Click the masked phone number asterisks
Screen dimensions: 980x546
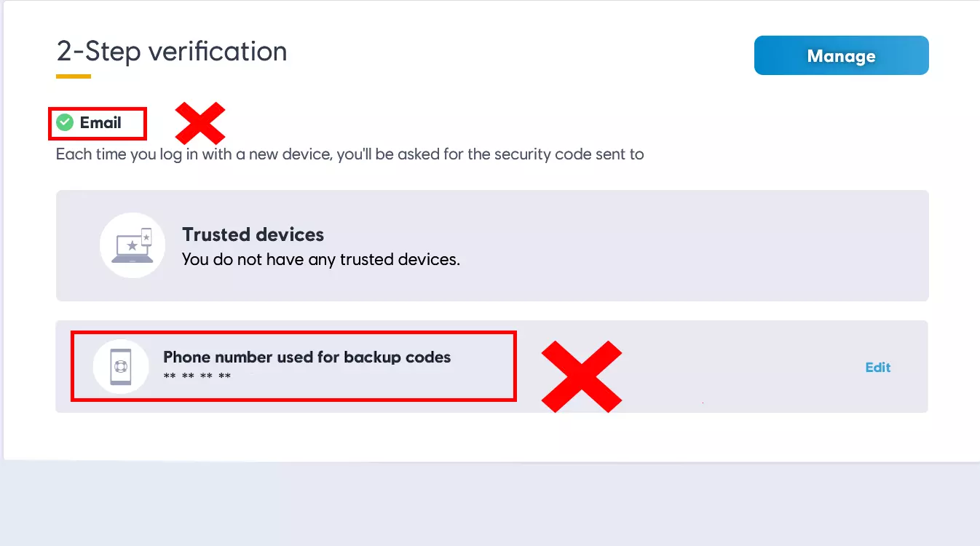(x=197, y=376)
